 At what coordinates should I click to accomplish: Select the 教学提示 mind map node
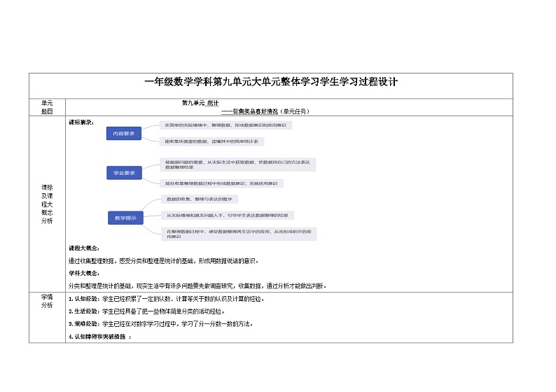[124, 218]
